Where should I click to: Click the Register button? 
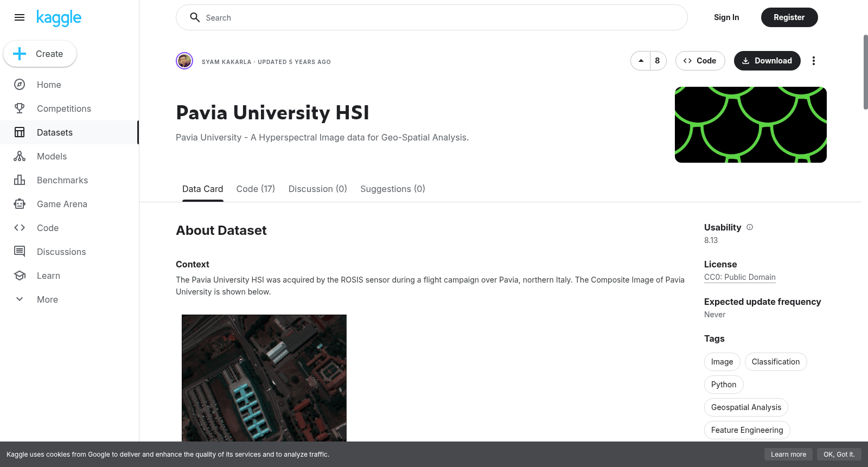coord(789,17)
